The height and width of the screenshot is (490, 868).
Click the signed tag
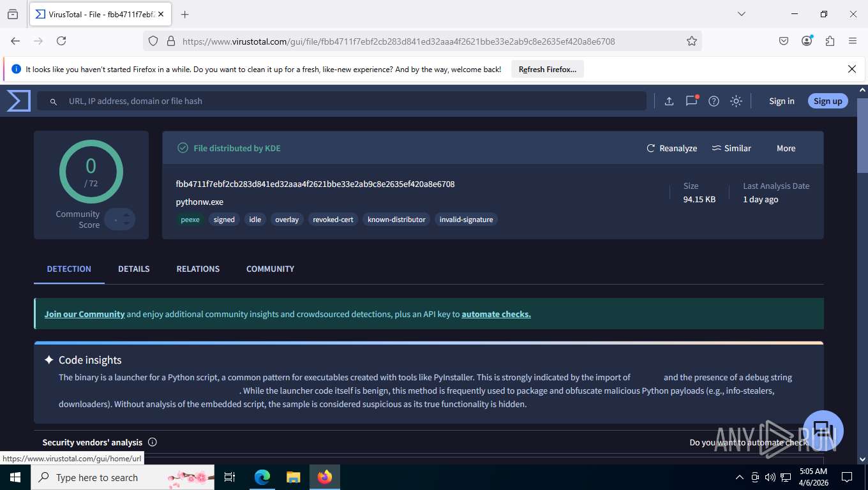[224, 219]
